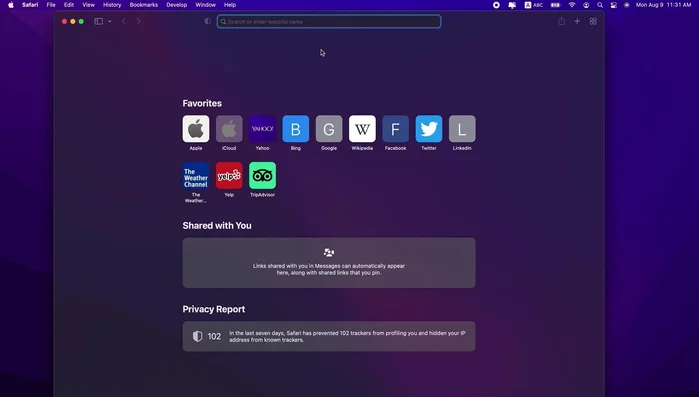Open the Yahoo favorite
The image size is (699, 397).
click(x=262, y=129)
